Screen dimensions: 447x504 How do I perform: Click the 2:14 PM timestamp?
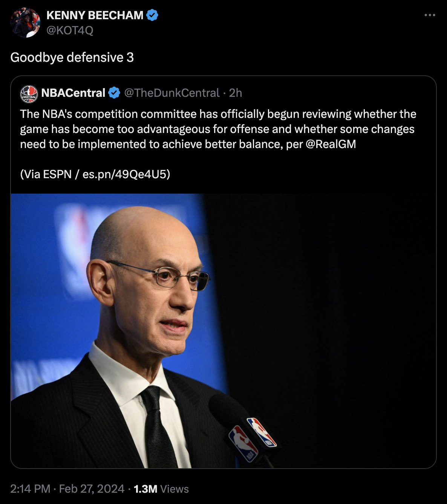point(30,489)
